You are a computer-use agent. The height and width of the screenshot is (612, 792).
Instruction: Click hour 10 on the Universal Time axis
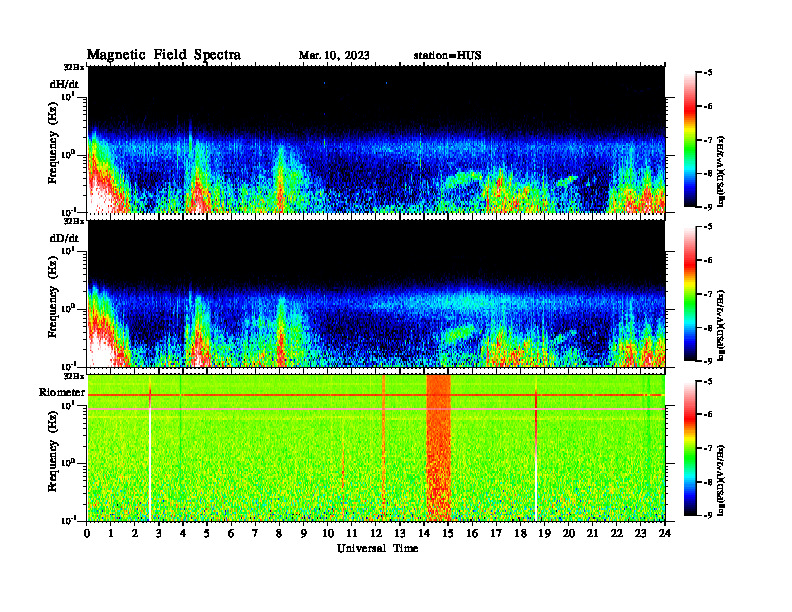[328, 534]
